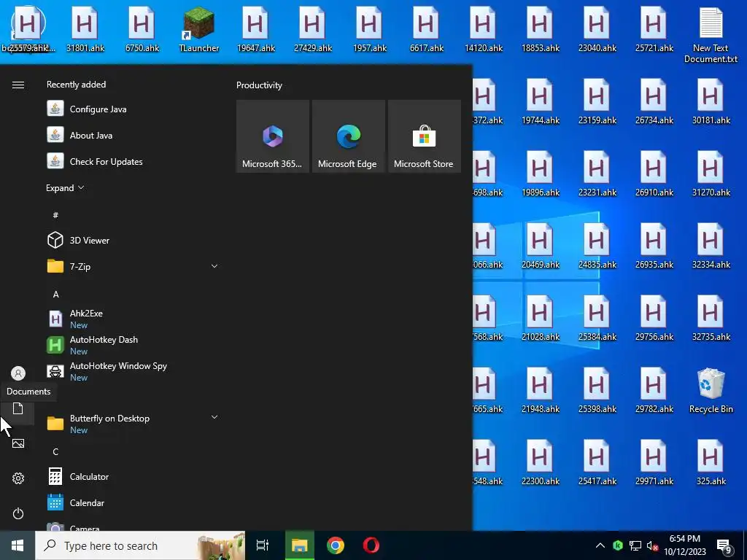The image size is (747, 560).
Task: Open the Microsoft Edge tile
Action: (348, 136)
